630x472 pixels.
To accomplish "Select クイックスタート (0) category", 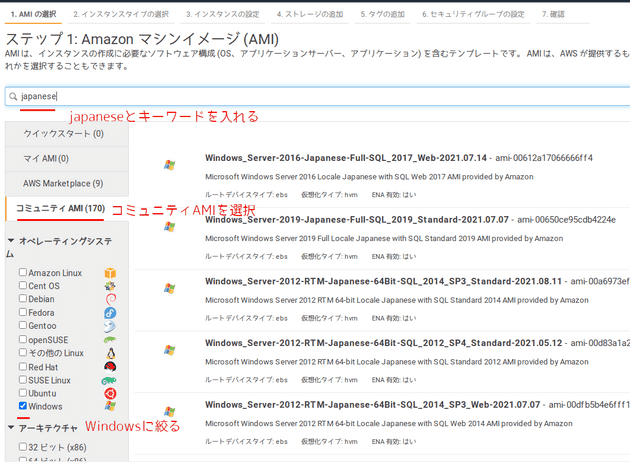I will [67, 134].
